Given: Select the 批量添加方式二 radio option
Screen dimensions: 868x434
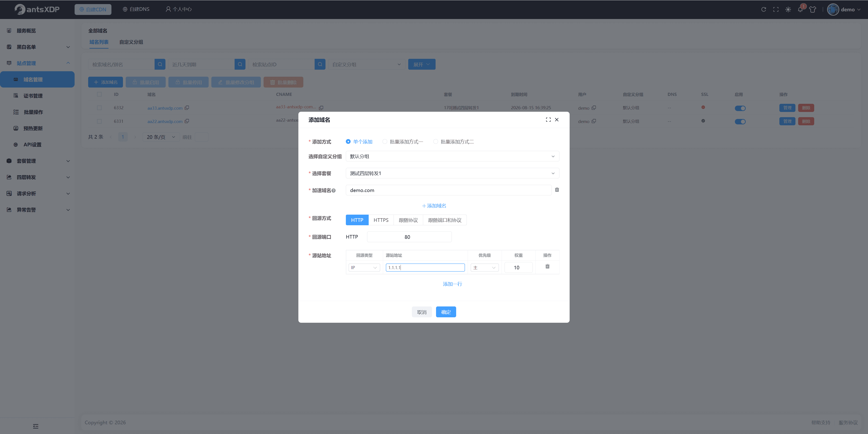Looking at the screenshot, I should pyautogui.click(x=453, y=142).
